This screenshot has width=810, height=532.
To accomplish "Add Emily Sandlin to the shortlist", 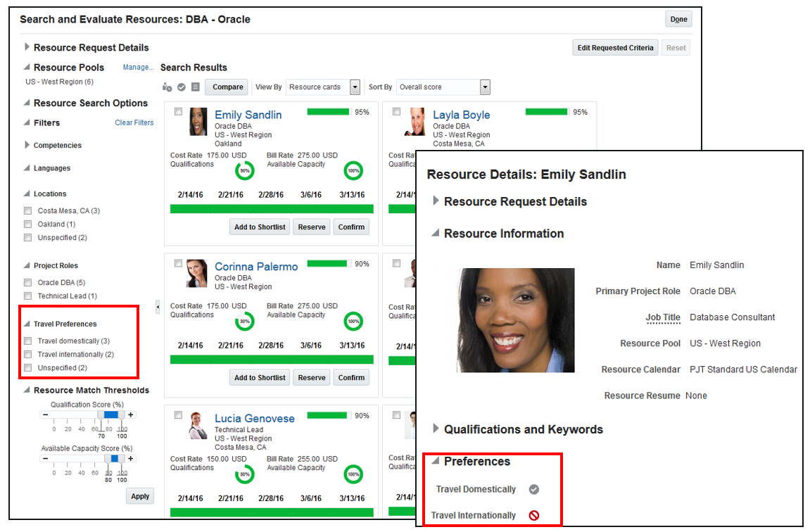I will [259, 227].
